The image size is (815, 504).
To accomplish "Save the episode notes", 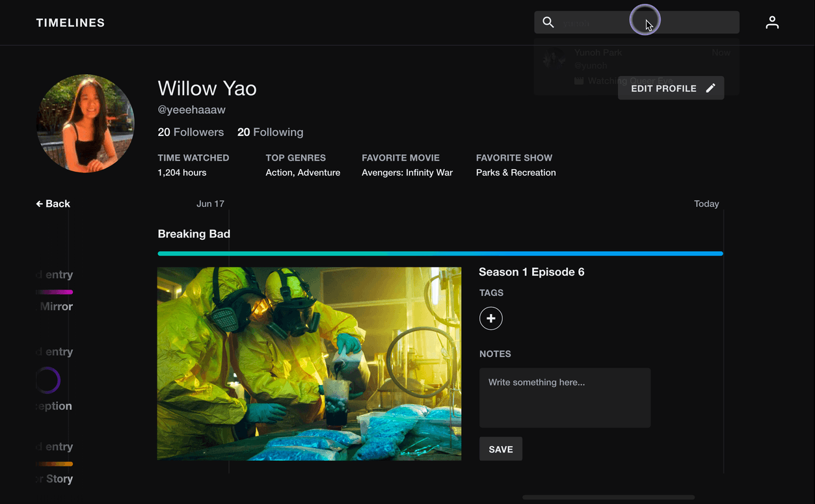I will [501, 449].
